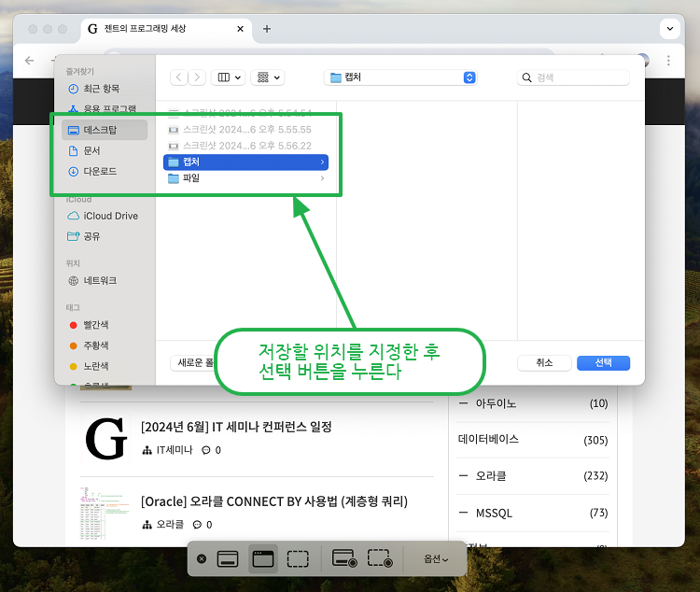Select the record entire screen icon

344,558
